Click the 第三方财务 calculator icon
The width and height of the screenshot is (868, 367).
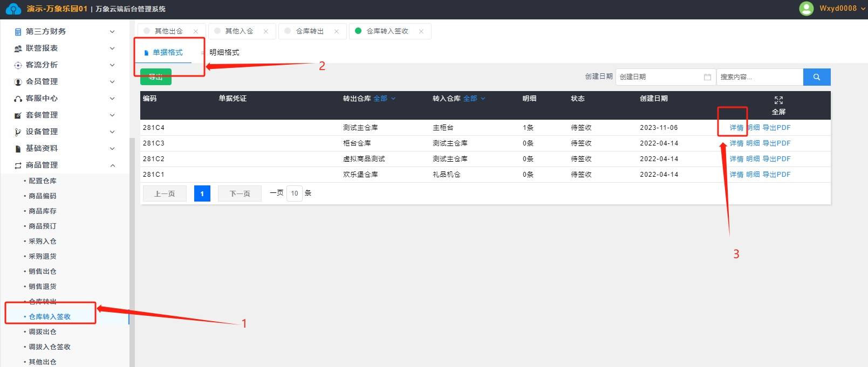pyautogui.click(x=18, y=32)
